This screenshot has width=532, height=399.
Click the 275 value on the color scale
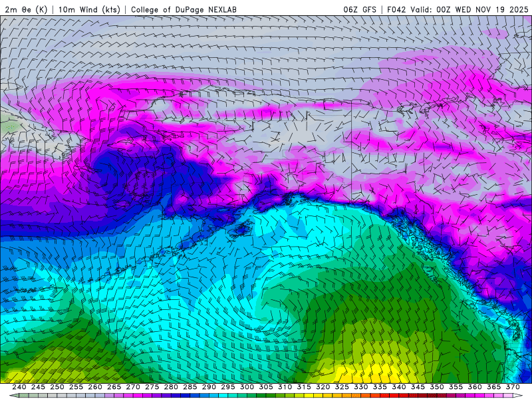[x=152, y=387]
